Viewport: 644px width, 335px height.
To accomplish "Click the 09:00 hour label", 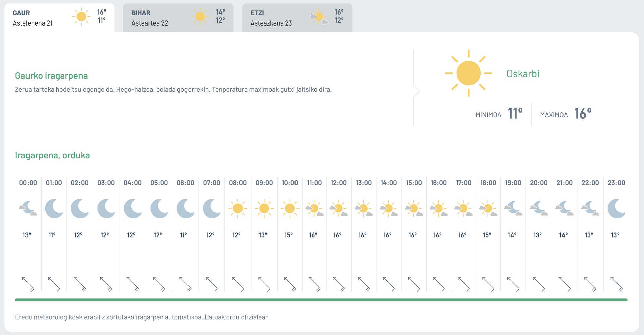I will pyautogui.click(x=264, y=183).
